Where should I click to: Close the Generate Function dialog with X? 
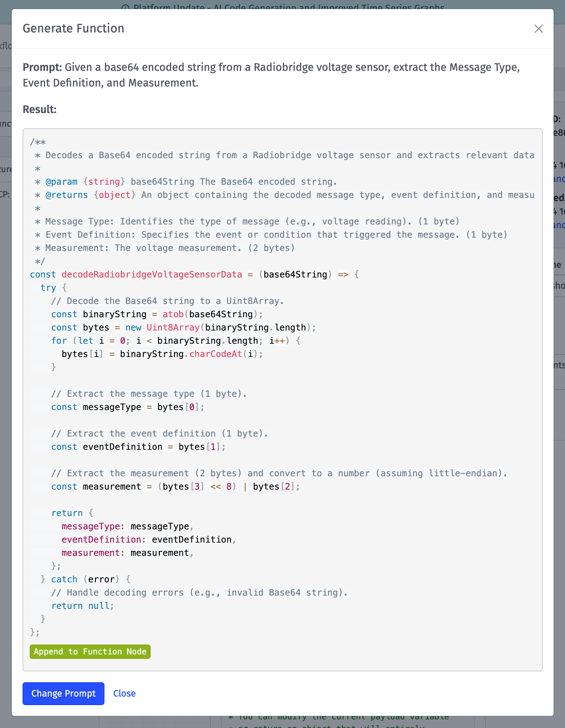click(x=538, y=29)
